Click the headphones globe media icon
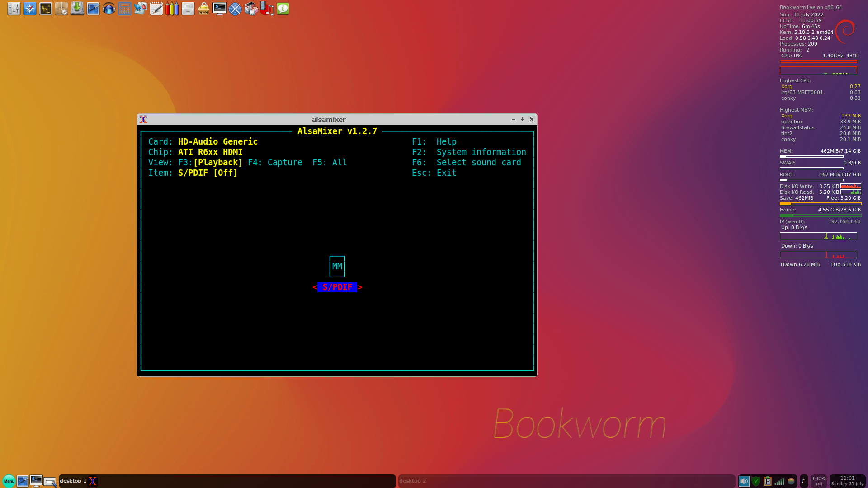 [x=109, y=9]
